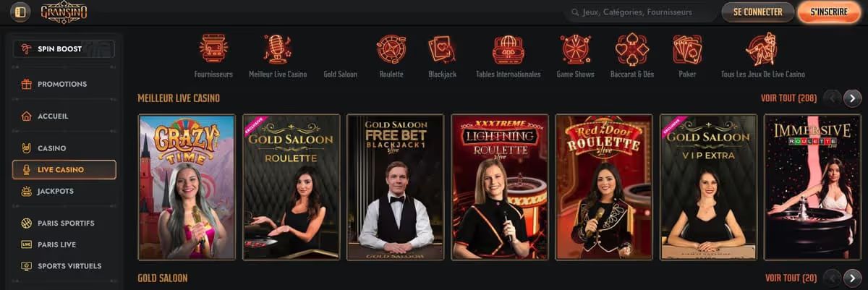Screen dimensions: 868x290
Task: Select the Game Shows wheel icon
Action: coord(576,49)
